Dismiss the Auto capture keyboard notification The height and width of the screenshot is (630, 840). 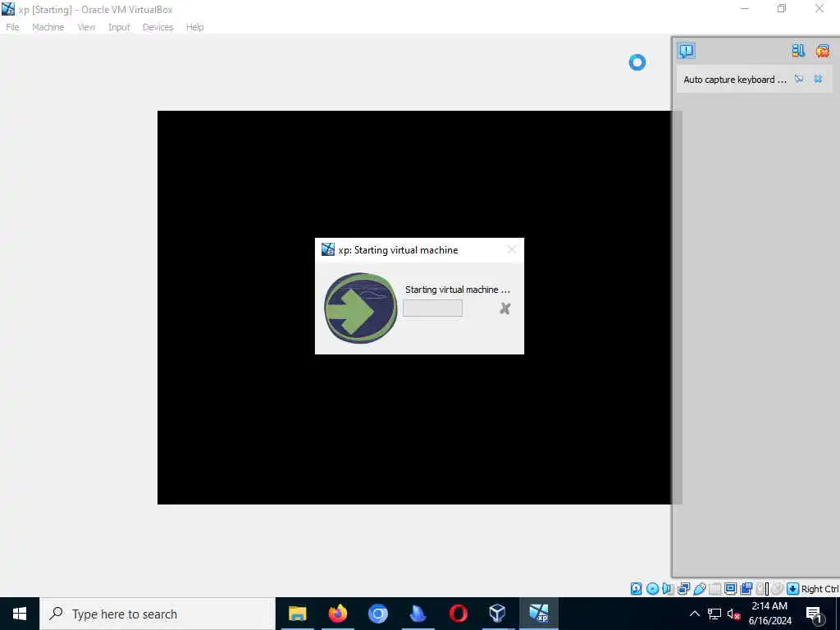point(818,80)
